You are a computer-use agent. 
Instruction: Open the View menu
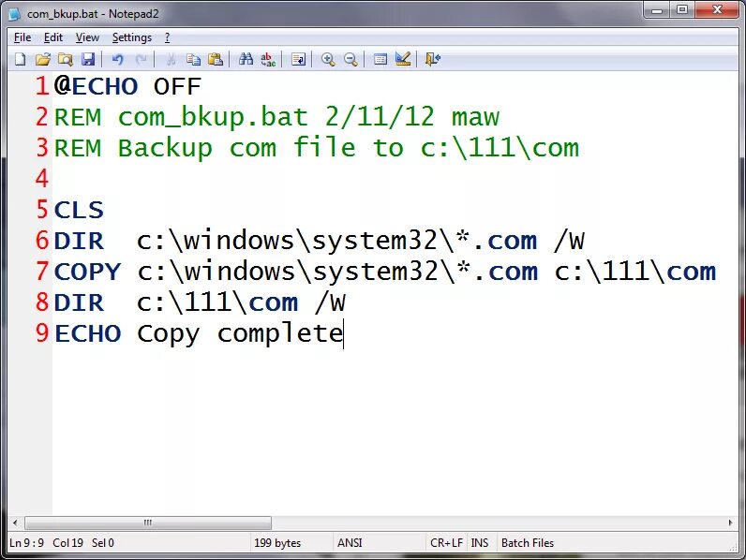87,37
